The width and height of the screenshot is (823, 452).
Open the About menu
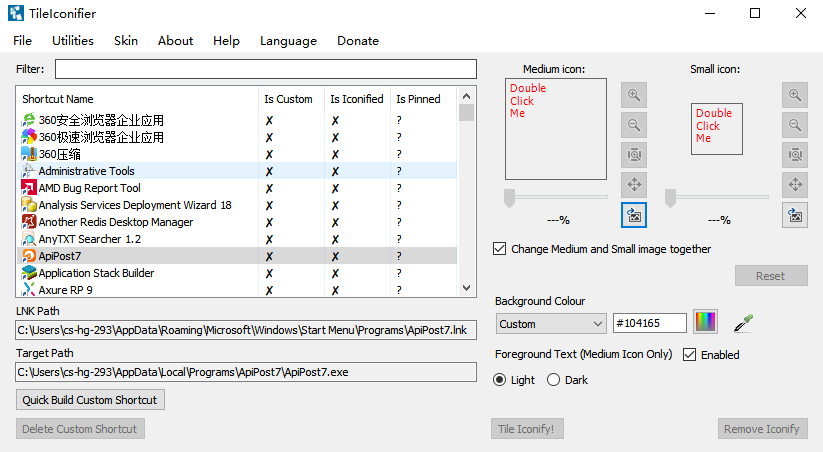pos(175,41)
